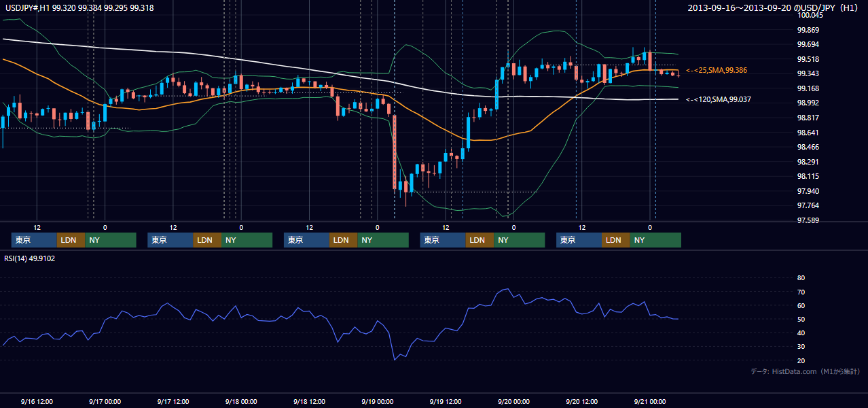This screenshot has width=868, height=408.
Task: Click the 97.589 price axis label
Action: click(808, 220)
